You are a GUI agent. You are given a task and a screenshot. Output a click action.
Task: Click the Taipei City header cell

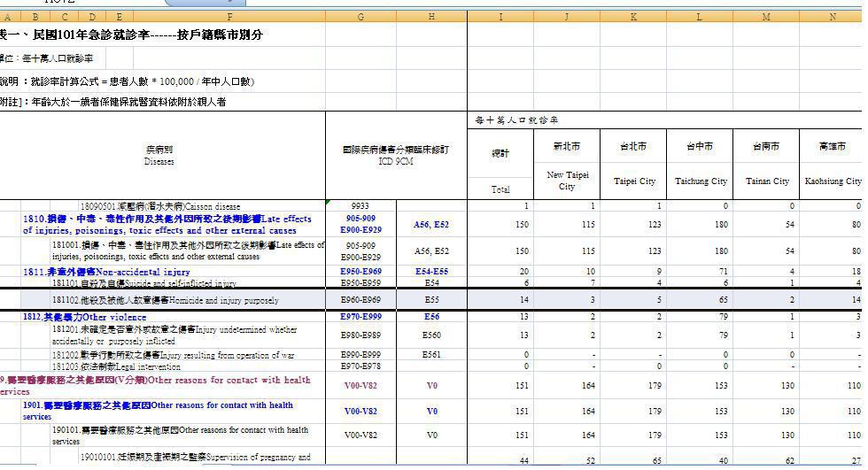(634, 181)
